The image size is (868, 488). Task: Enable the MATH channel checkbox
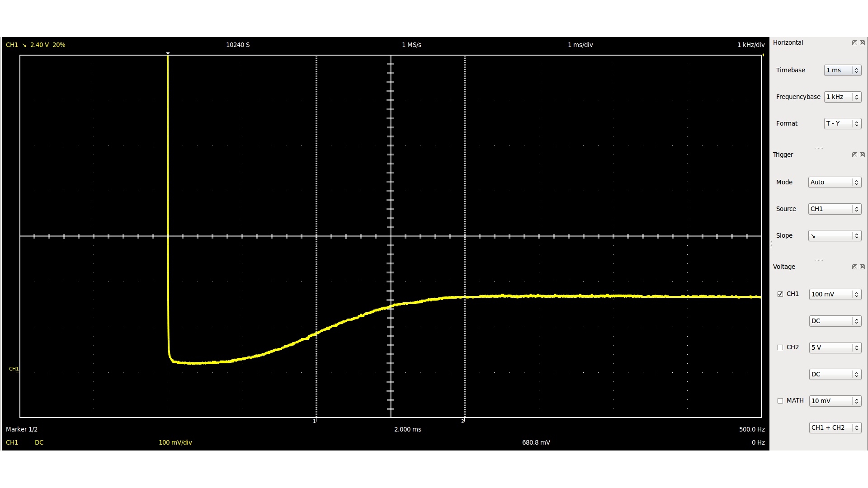click(780, 401)
